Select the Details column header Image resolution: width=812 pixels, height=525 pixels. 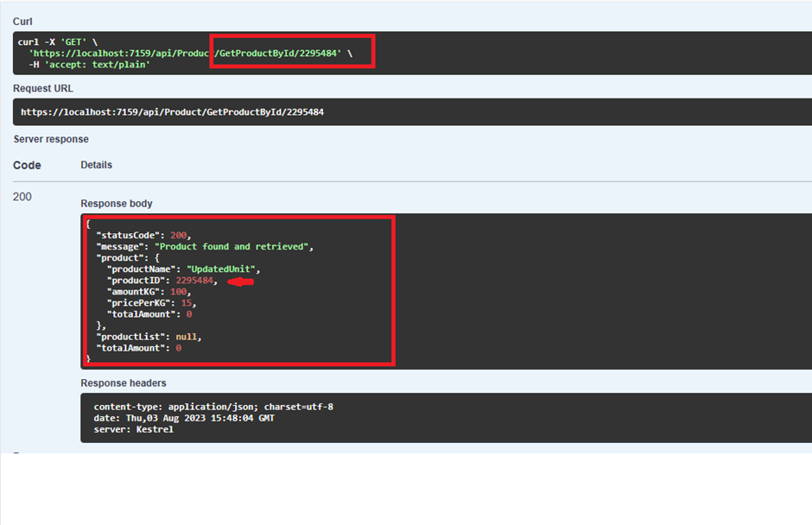pos(96,165)
